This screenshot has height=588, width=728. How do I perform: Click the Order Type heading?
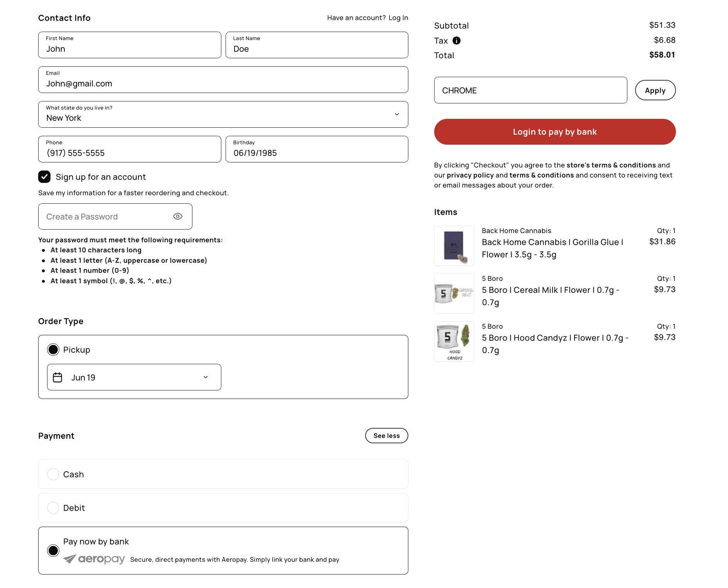pos(61,321)
